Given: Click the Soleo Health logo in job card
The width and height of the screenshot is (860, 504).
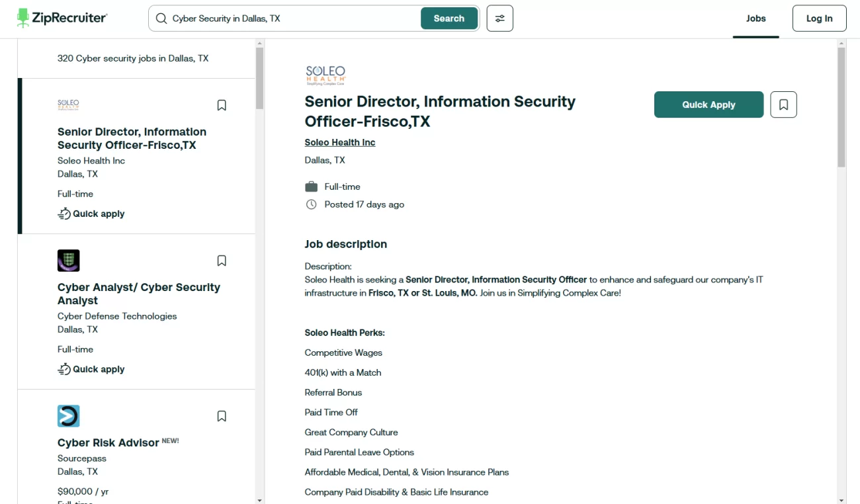Looking at the screenshot, I should 68,105.
